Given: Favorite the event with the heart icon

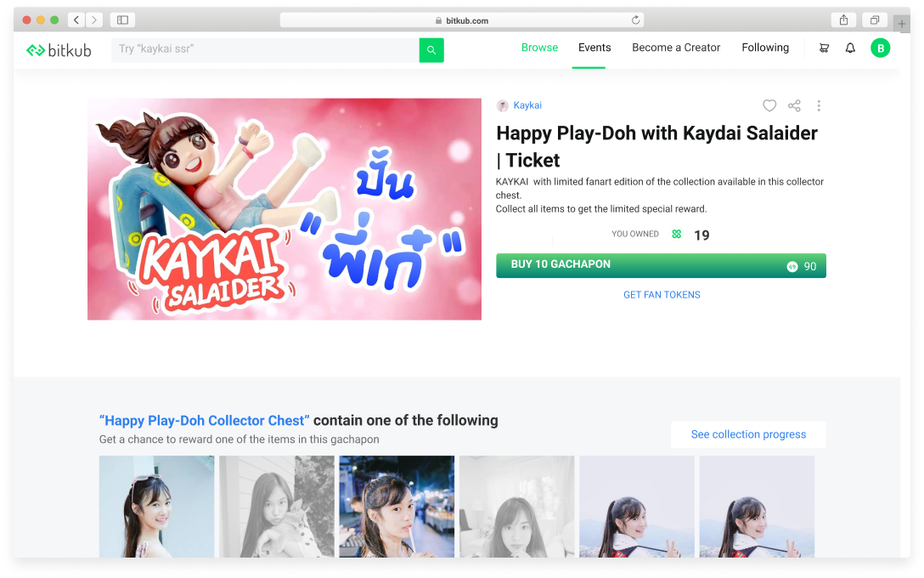Looking at the screenshot, I should coord(769,105).
